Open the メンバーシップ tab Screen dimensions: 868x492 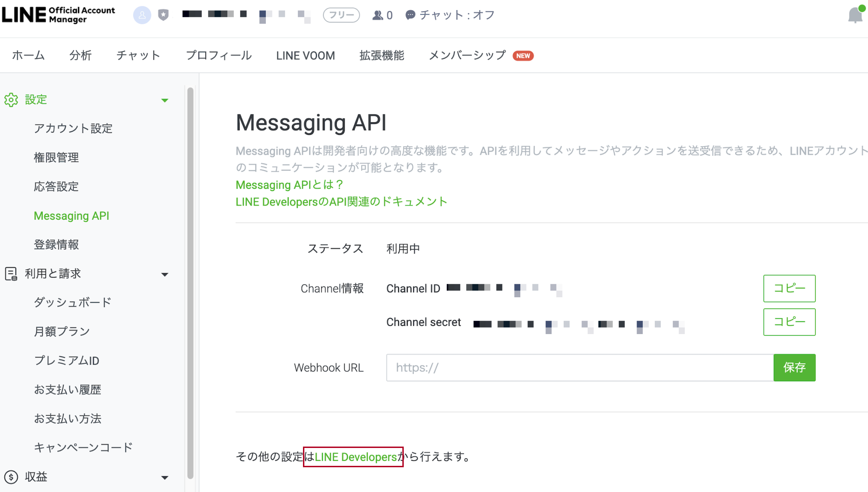tap(467, 55)
